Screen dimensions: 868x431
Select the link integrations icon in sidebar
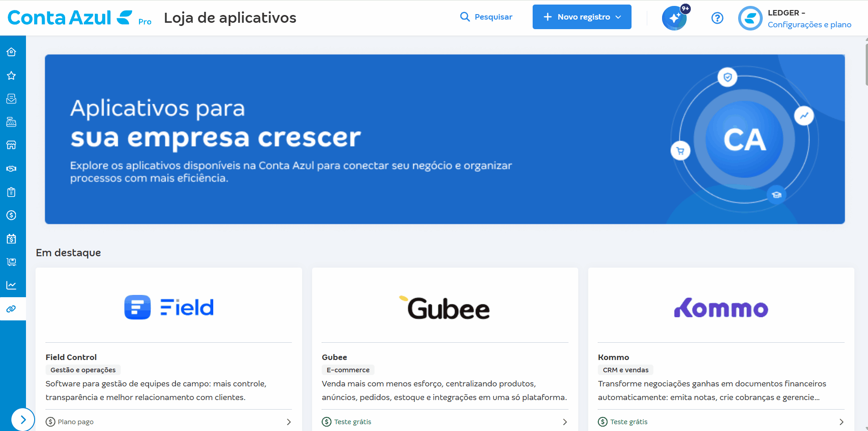point(11,309)
